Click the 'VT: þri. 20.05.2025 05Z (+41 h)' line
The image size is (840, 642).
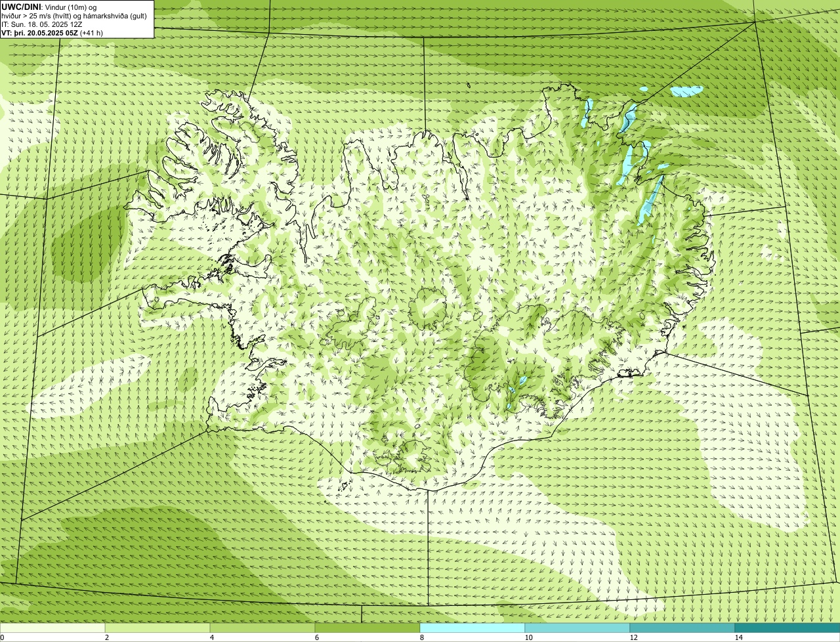[52, 33]
